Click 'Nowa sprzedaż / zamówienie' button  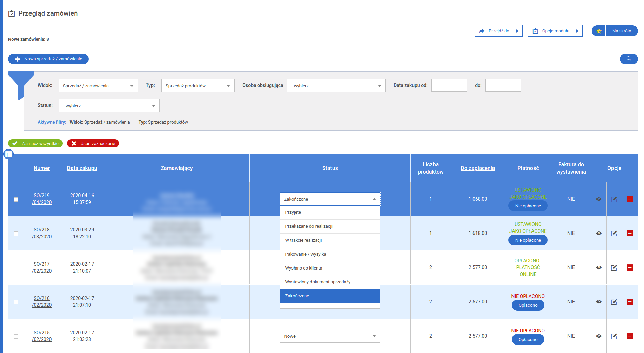(x=48, y=59)
